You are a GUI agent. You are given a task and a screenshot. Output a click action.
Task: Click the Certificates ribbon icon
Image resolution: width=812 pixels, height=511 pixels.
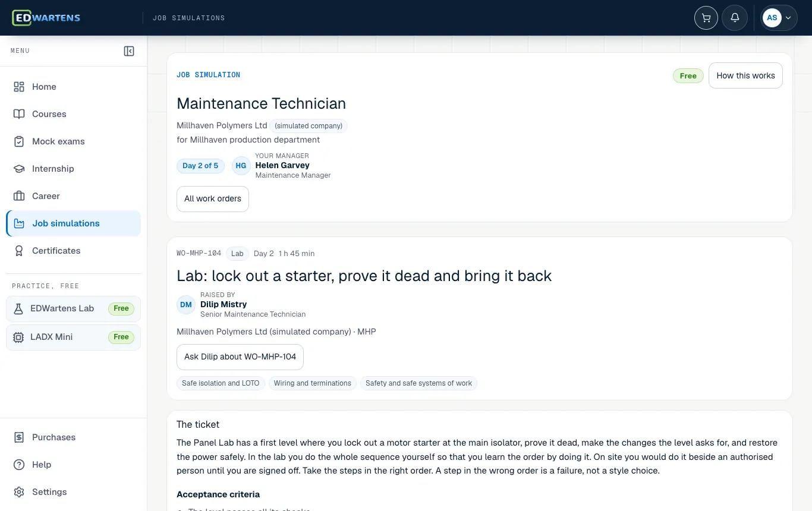click(x=19, y=251)
